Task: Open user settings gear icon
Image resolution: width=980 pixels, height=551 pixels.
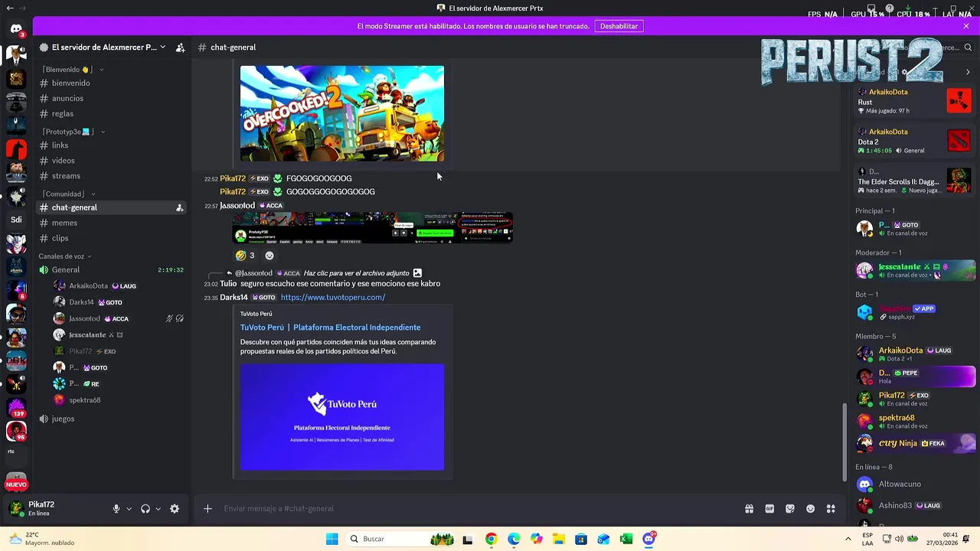Action: click(175, 509)
